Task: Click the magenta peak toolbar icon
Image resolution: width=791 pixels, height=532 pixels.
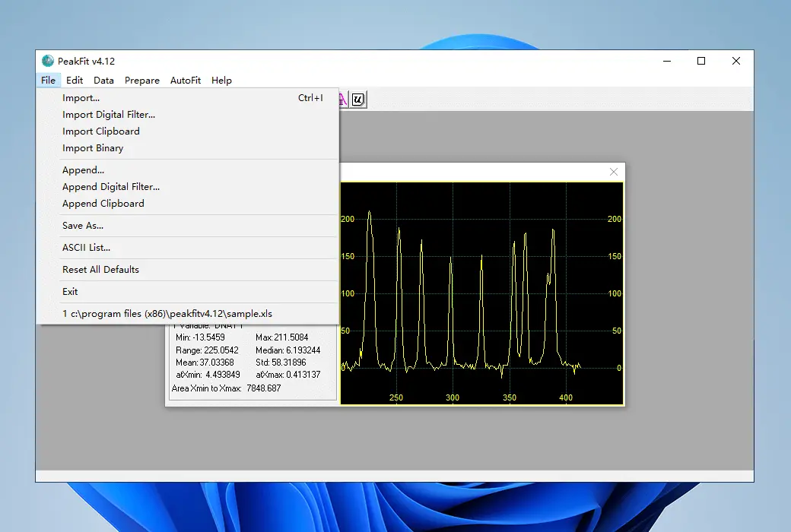Action: 343,100
